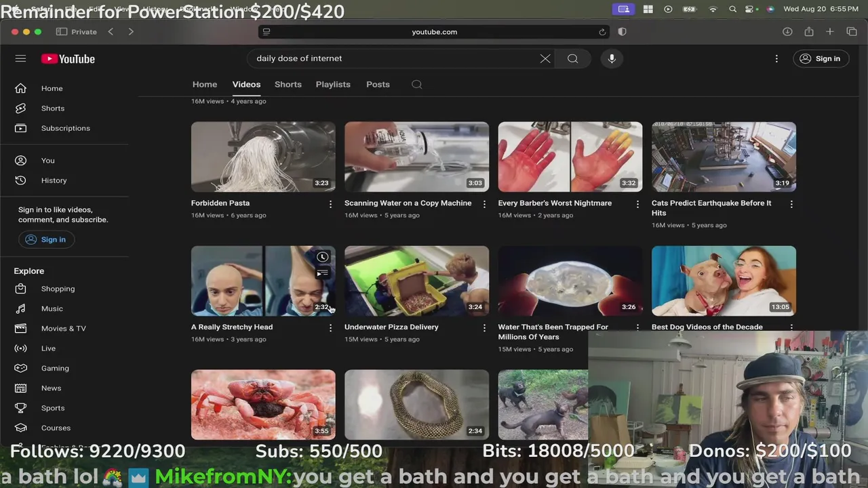Click the macOS menu bar date and time
868x488 pixels.
click(x=821, y=9)
